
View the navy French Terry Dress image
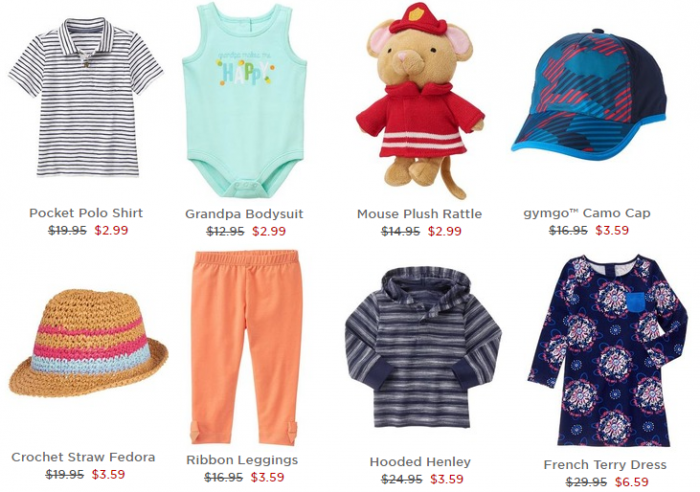point(608,350)
